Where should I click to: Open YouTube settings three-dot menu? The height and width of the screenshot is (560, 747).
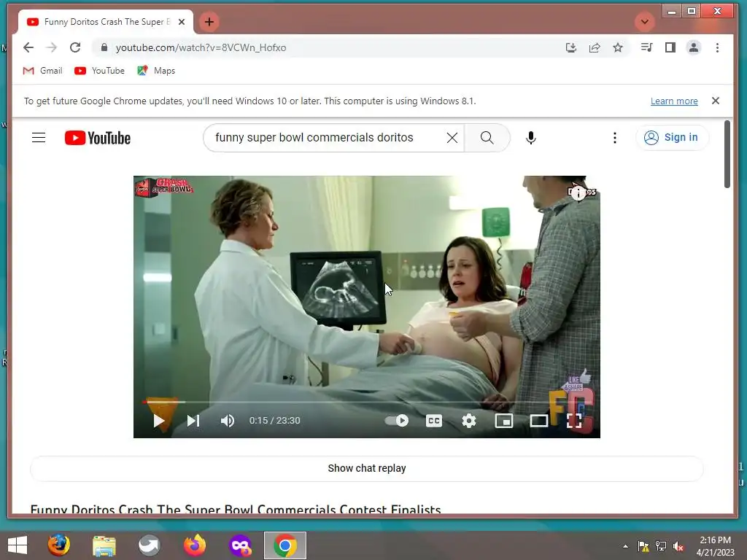pos(614,138)
